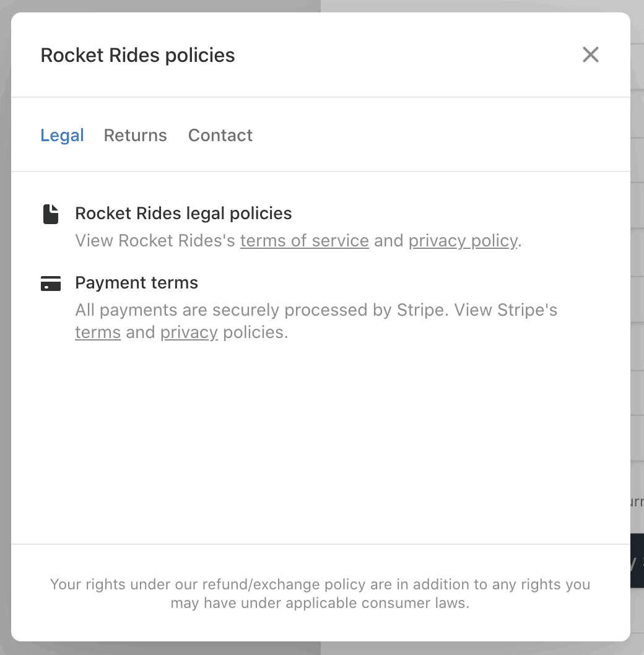The image size is (644, 655).
Task: Close the Rocket Rides policies dialog
Action: (x=590, y=54)
